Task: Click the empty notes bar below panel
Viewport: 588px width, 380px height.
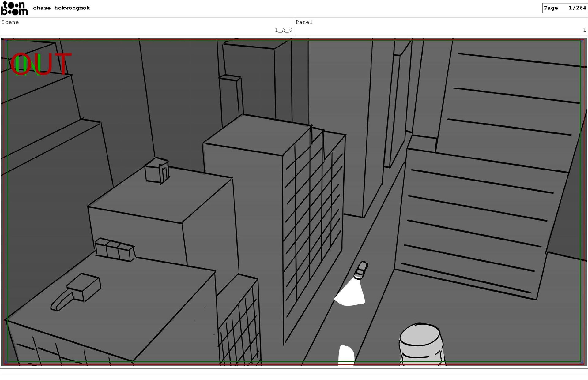Action: tap(294, 371)
